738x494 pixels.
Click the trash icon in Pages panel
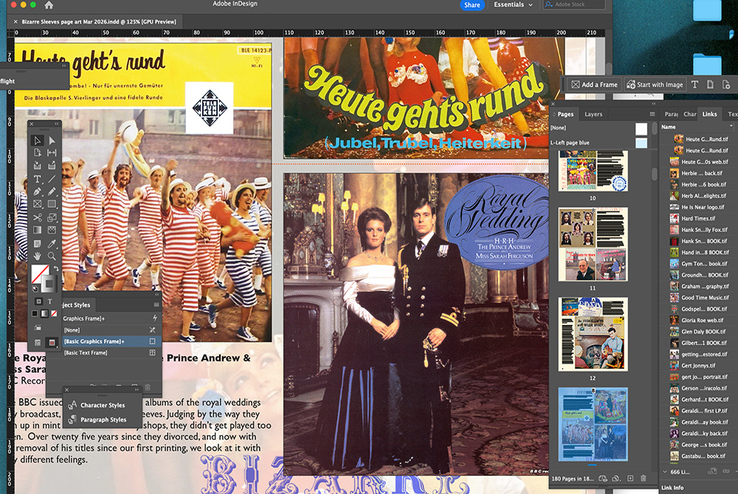[643, 478]
